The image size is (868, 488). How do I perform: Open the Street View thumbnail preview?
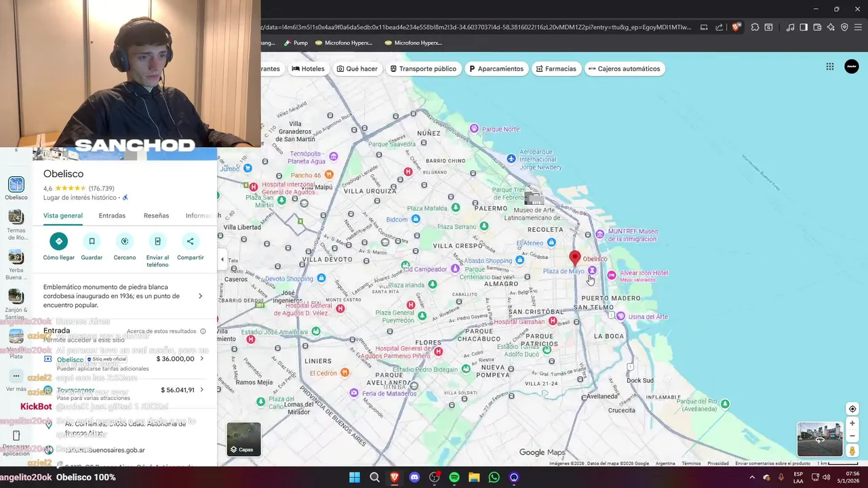819,439
